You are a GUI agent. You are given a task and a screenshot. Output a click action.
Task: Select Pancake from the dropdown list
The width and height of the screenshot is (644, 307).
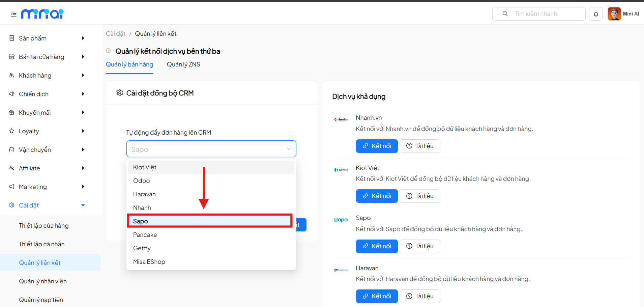coord(145,234)
